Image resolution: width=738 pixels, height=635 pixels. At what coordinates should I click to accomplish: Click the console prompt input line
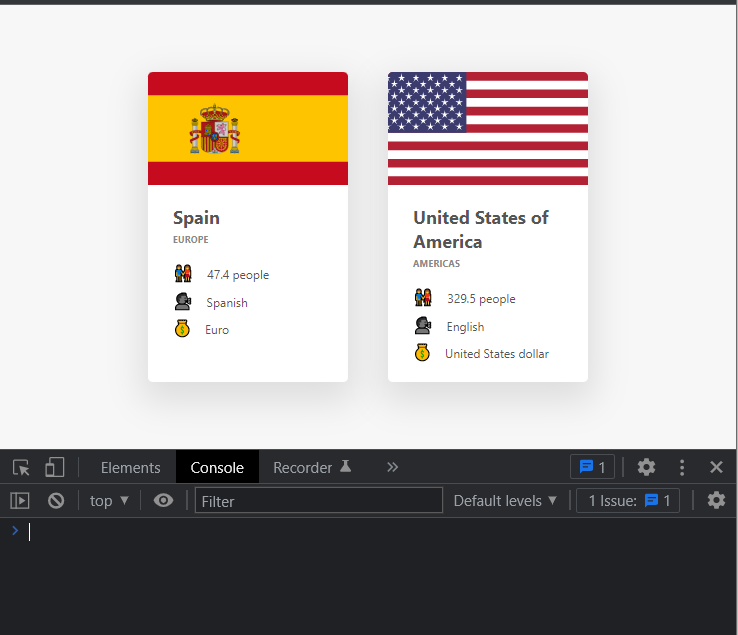[377, 532]
